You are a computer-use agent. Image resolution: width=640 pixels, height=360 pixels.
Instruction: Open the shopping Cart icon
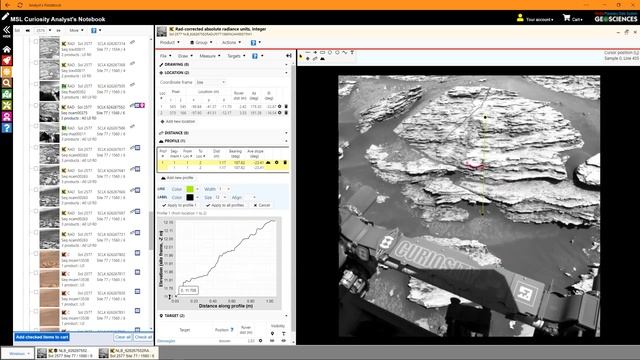[x=567, y=18]
